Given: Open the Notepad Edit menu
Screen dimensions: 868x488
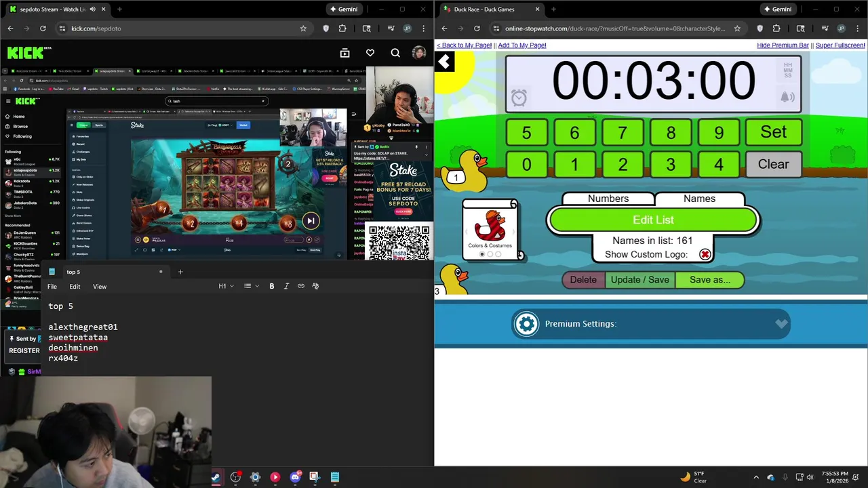Looking at the screenshot, I should [x=75, y=287].
